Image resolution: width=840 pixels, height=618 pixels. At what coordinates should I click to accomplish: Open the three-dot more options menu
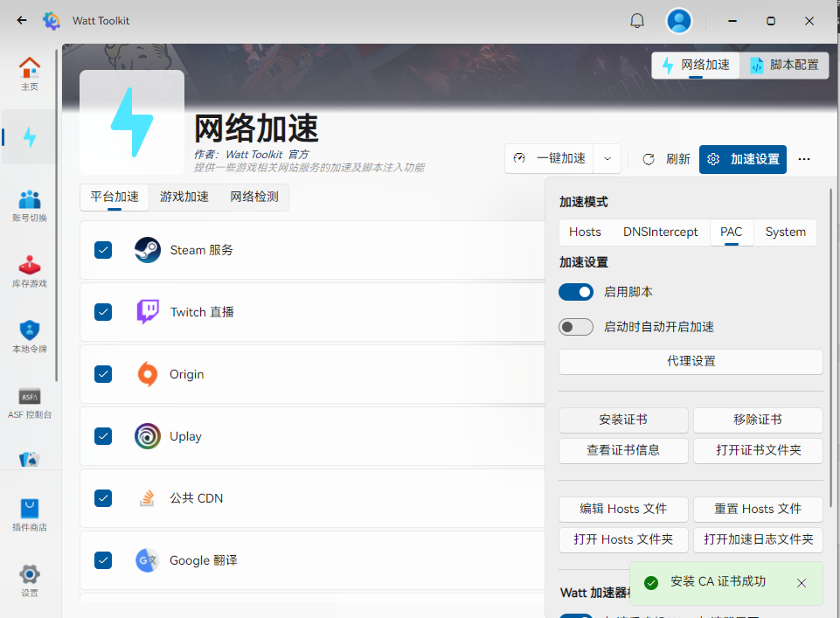click(x=804, y=159)
